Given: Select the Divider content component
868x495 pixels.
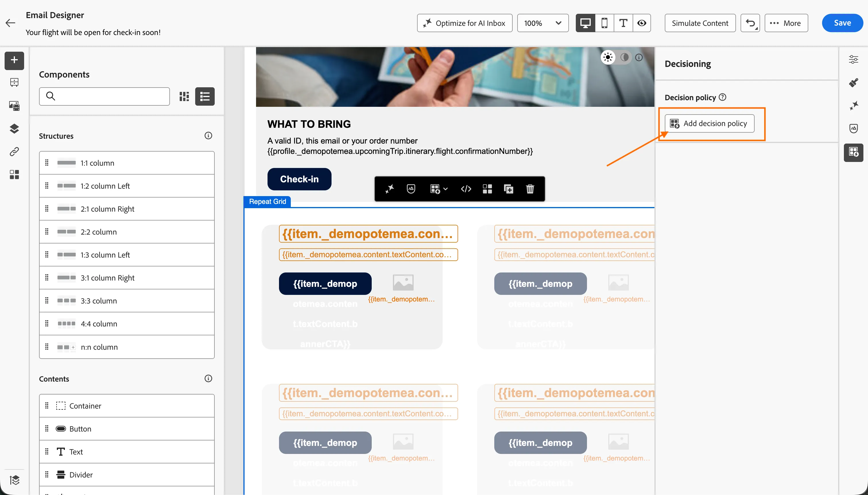Looking at the screenshot, I should tap(127, 474).
